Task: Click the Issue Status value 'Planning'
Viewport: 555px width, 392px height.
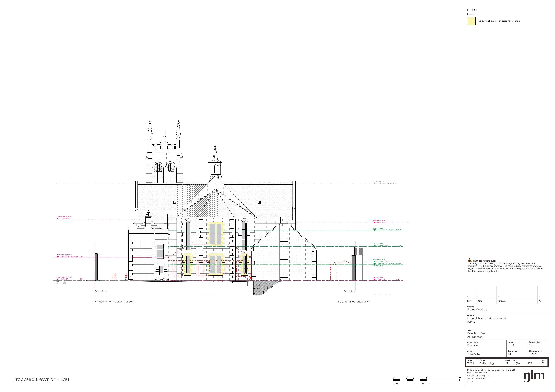Action: [473, 345]
